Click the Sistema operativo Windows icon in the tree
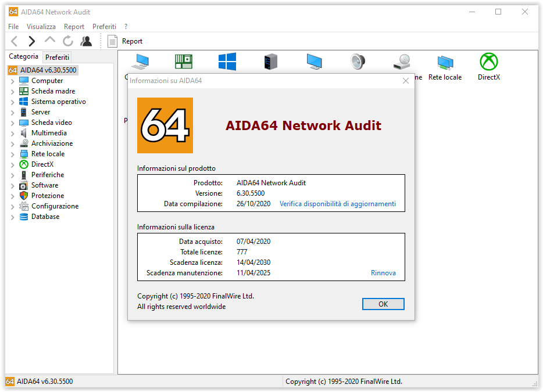 (x=24, y=102)
